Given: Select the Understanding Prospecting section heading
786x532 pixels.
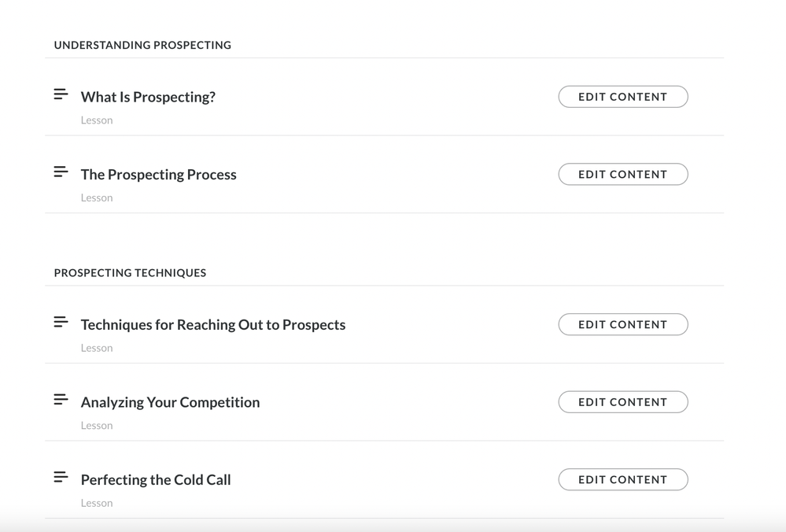Looking at the screenshot, I should pyautogui.click(x=142, y=46).
